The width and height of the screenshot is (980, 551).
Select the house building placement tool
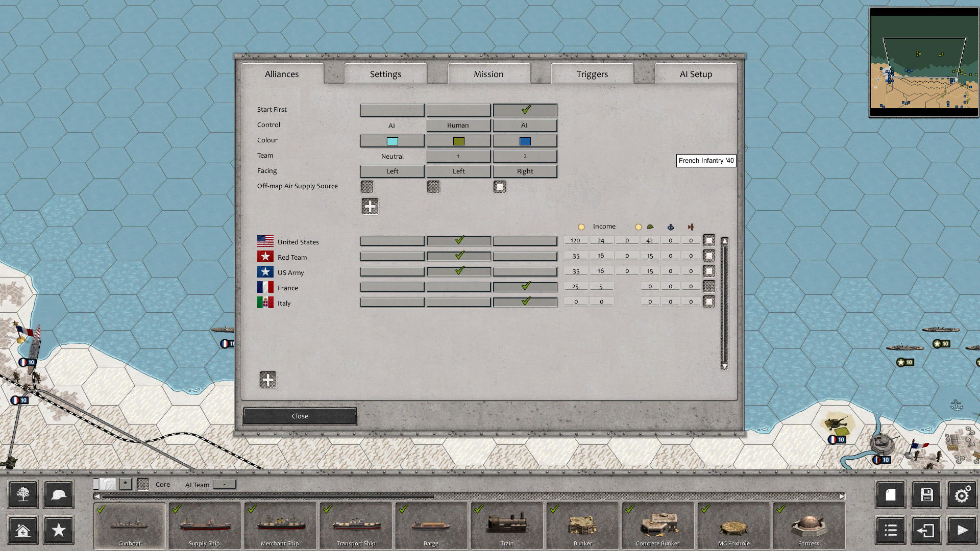pos(22,530)
